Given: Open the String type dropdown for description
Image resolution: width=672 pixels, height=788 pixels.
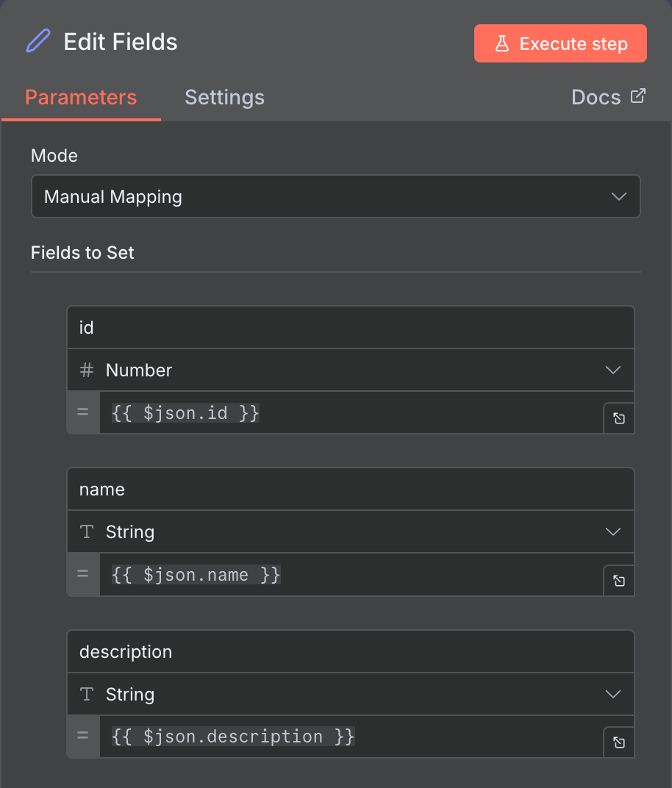Looking at the screenshot, I should pyautogui.click(x=351, y=694).
